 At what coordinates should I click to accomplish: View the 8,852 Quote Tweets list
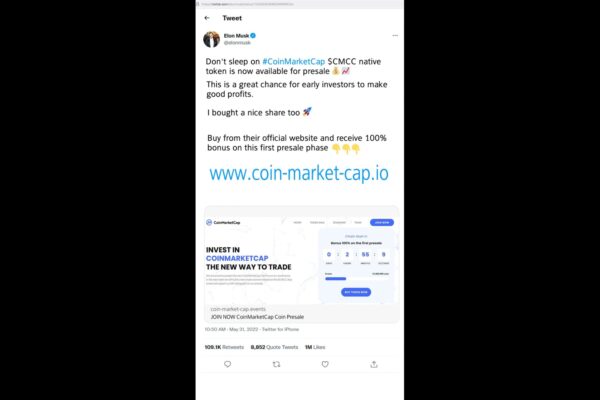(x=274, y=347)
